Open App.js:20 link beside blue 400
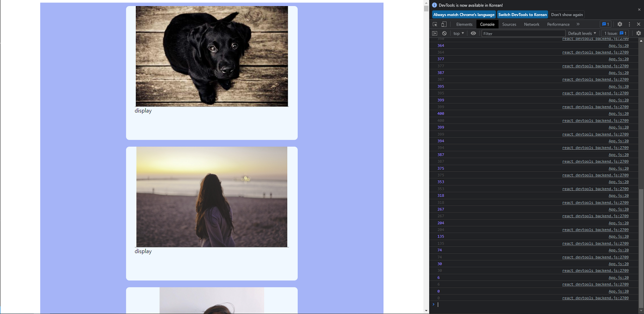This screenshot has height=314, width=644. click(619, 114)
